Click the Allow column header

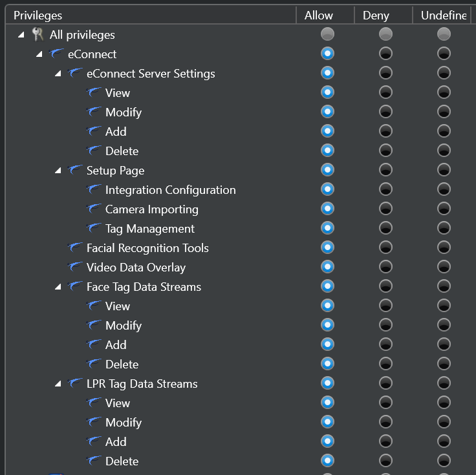point(319,15)
